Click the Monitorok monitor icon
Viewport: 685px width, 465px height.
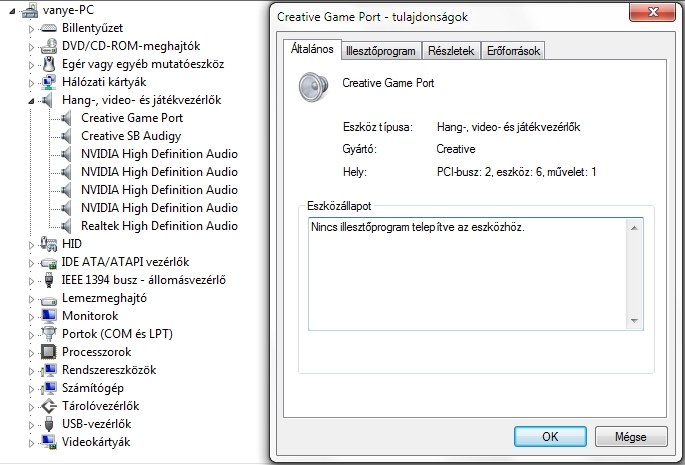click(48, 316)
